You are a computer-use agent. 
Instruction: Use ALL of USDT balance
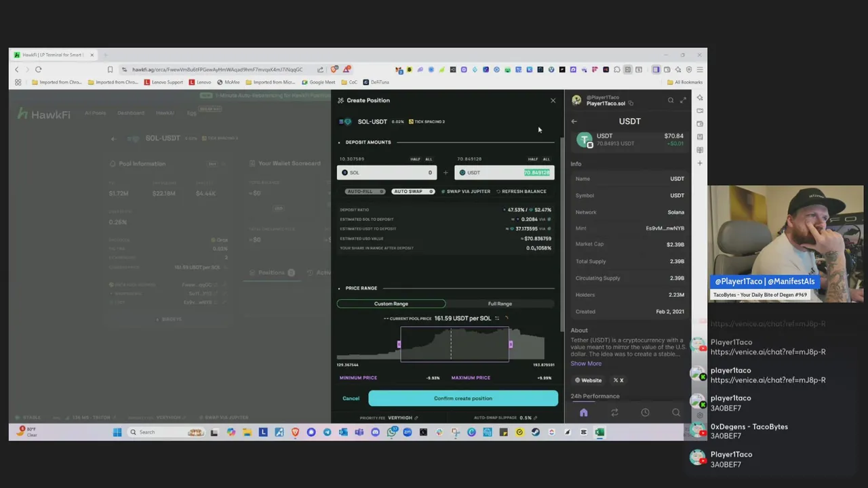[546, 159]
